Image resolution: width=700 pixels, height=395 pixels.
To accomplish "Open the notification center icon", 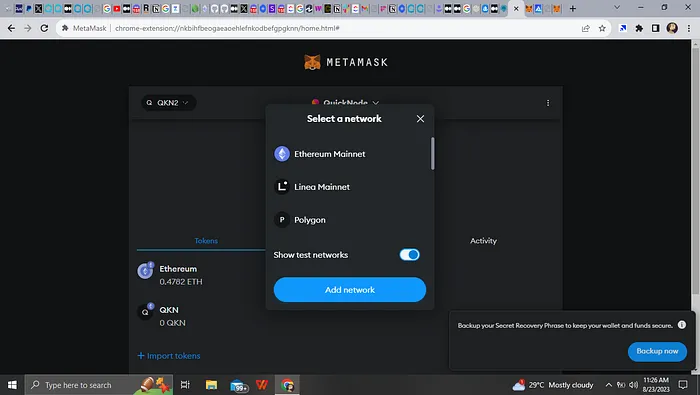I will click(683, 385).
